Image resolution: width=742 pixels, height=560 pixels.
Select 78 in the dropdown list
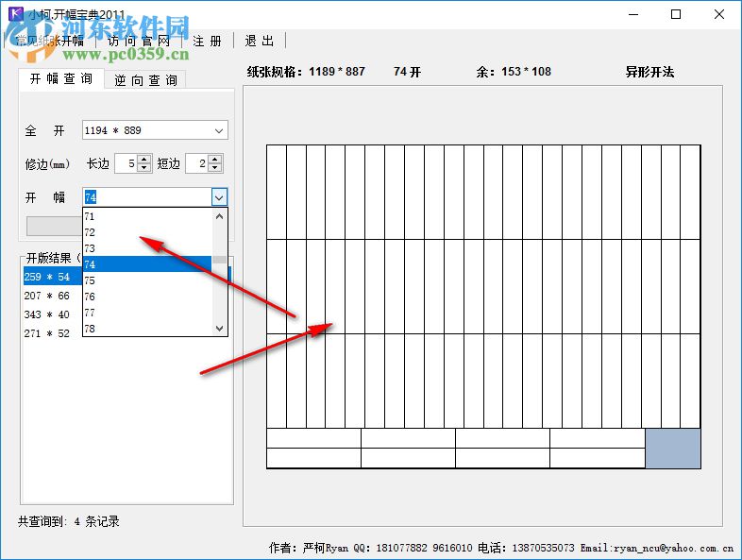point(147,329)
